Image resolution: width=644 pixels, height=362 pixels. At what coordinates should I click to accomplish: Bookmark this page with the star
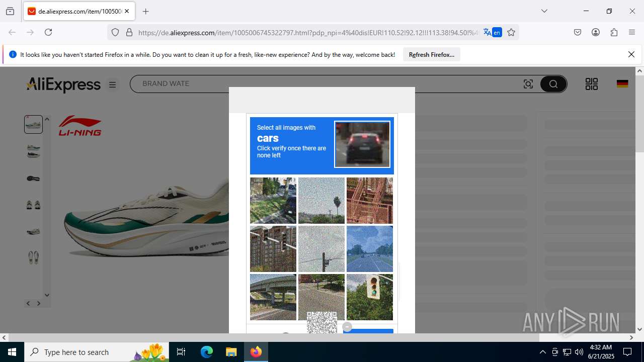[511, 32]
